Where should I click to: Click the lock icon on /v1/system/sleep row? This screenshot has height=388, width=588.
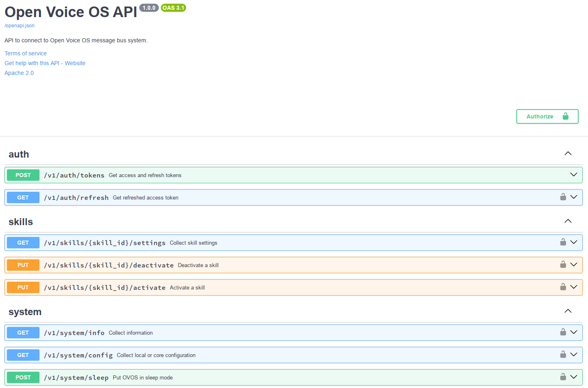(563, 377)
